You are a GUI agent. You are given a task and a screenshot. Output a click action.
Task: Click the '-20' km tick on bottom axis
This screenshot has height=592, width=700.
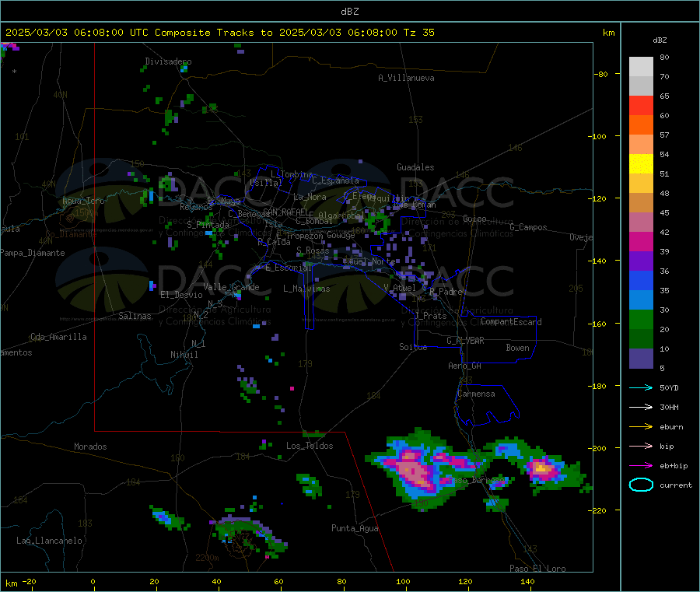pyautogui.click(x=29, y=581)
